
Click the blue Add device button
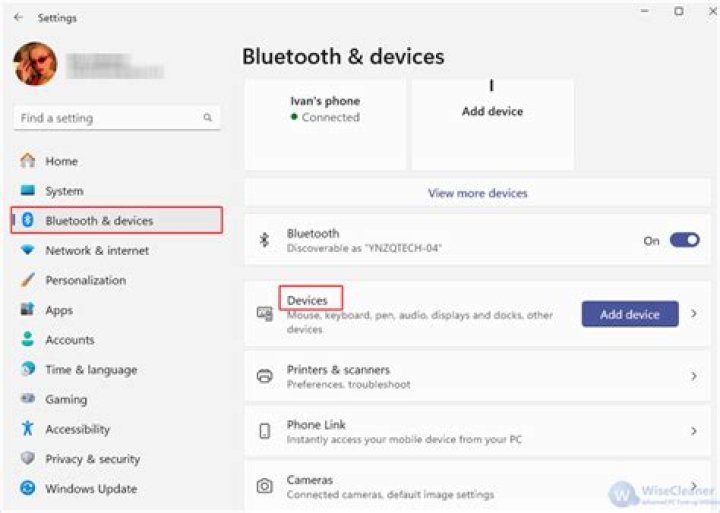630,314
